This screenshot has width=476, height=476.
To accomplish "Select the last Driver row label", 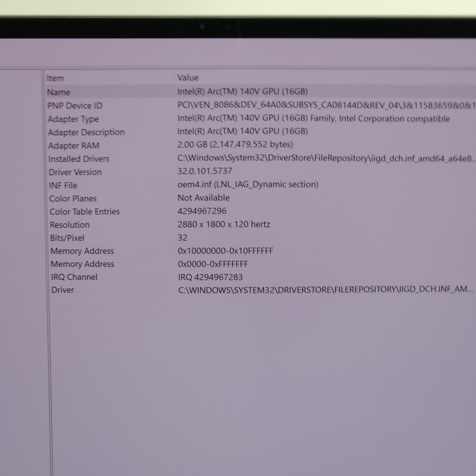I will click(63, 290).
